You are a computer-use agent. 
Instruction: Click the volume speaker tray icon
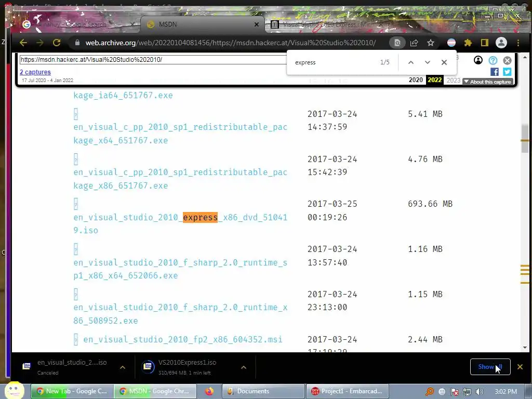coord(480,392)
